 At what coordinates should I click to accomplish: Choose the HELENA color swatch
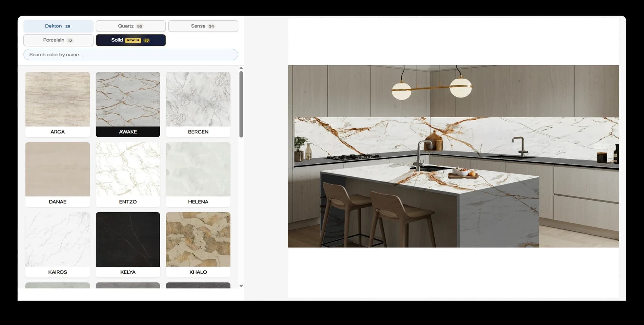198,174
